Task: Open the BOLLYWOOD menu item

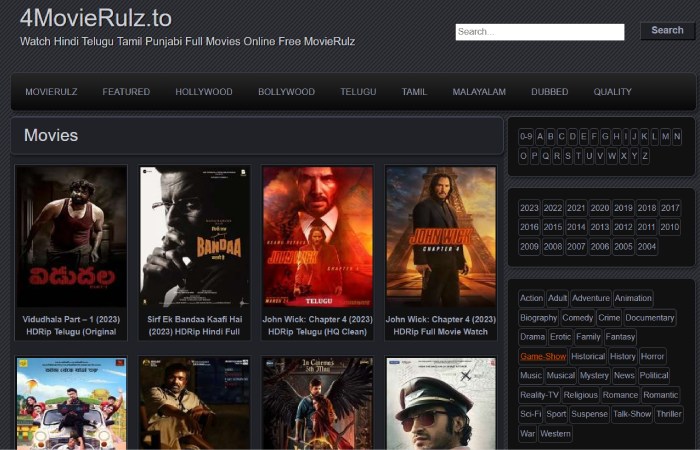Action: [286, 92]
